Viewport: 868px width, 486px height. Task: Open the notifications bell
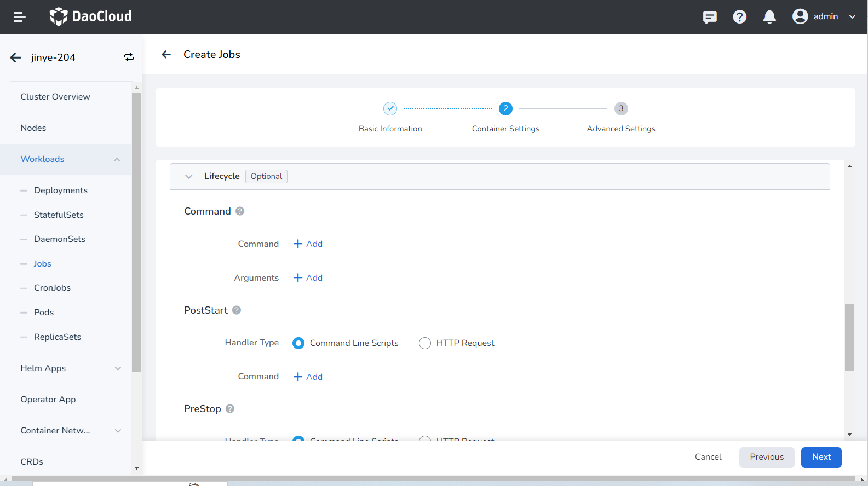[x=769, y=17]
